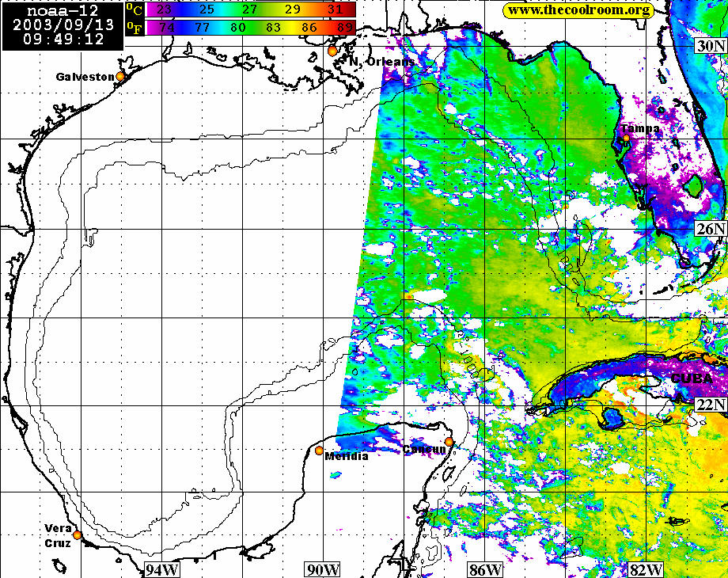
Task: Click the 94W longitude label
Action: (x=162, y=569)
